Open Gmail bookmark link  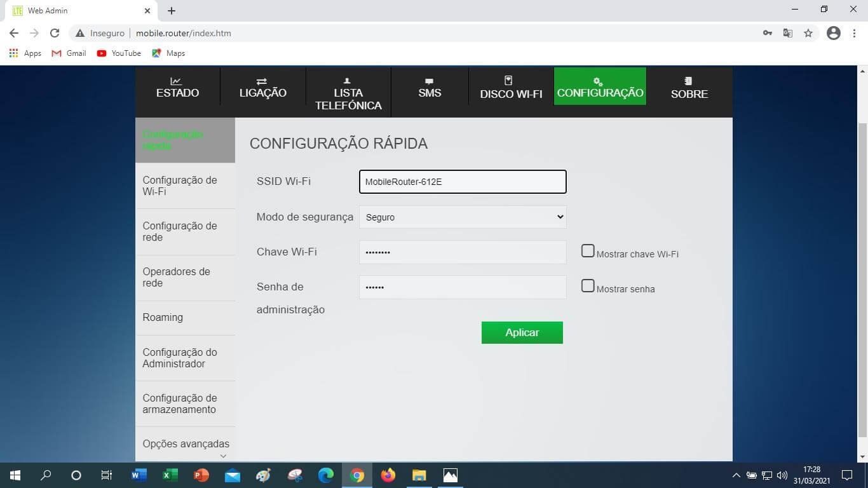pyautogui.click(x=69, y=53)
